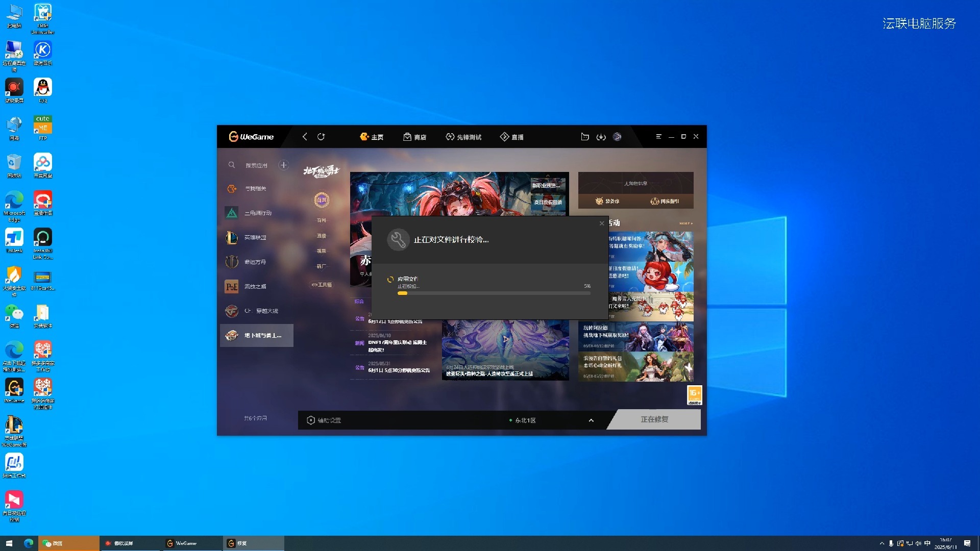Open the WeGame desktop shortcut

(14, 391)
